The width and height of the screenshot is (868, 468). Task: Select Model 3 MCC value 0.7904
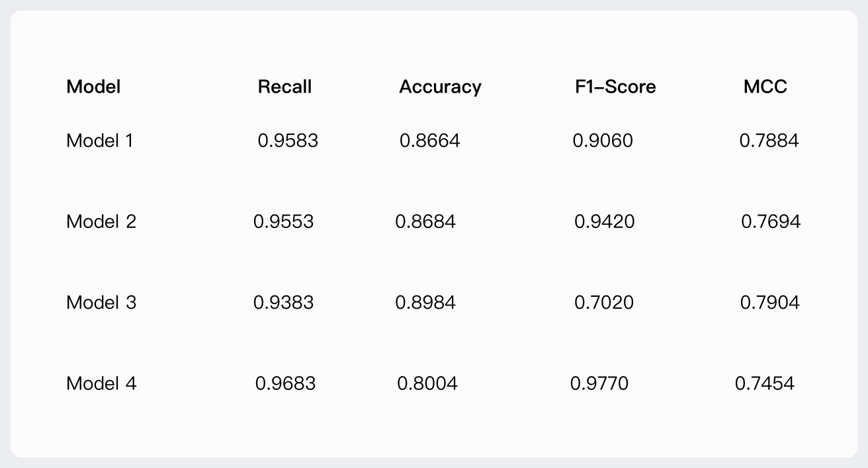770,302
